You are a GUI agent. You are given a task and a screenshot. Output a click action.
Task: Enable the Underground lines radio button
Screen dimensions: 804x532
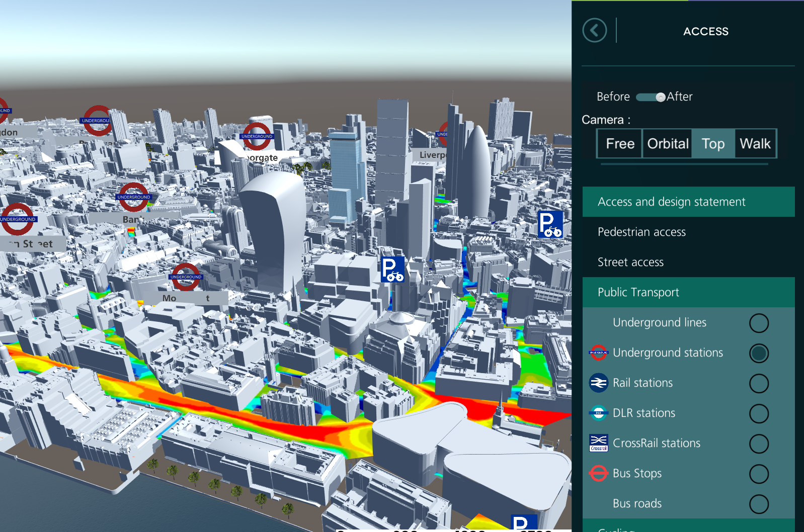(x=758, y=323)
